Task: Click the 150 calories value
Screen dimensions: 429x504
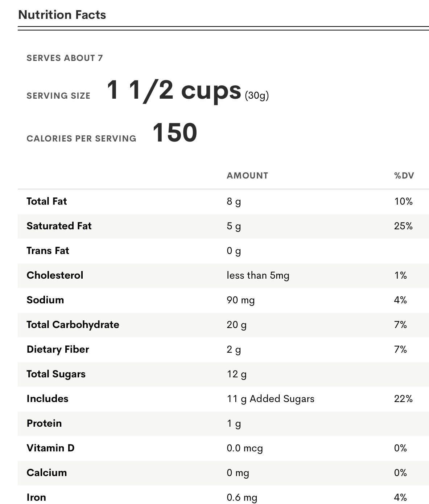Action: click(x=175, y=133)
